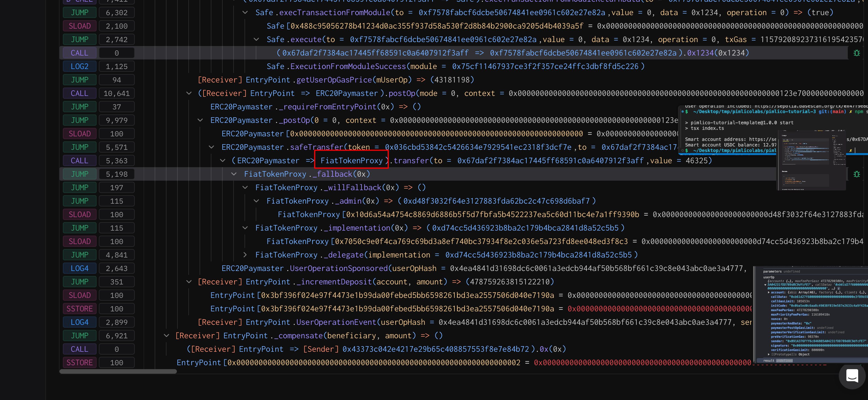Image resolution: width=868 pixels, height=400 pixels.
Task: Select the JUMP opcode with gas 2,742
Action: [79, 39]
